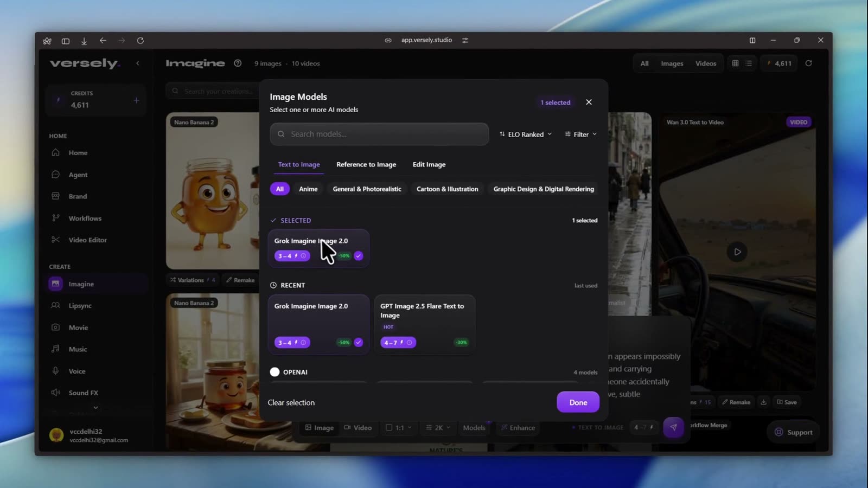Click the Imagine help question-mark icon
The height and width of the screenshot is (488, 868).
tap(238, 63)
